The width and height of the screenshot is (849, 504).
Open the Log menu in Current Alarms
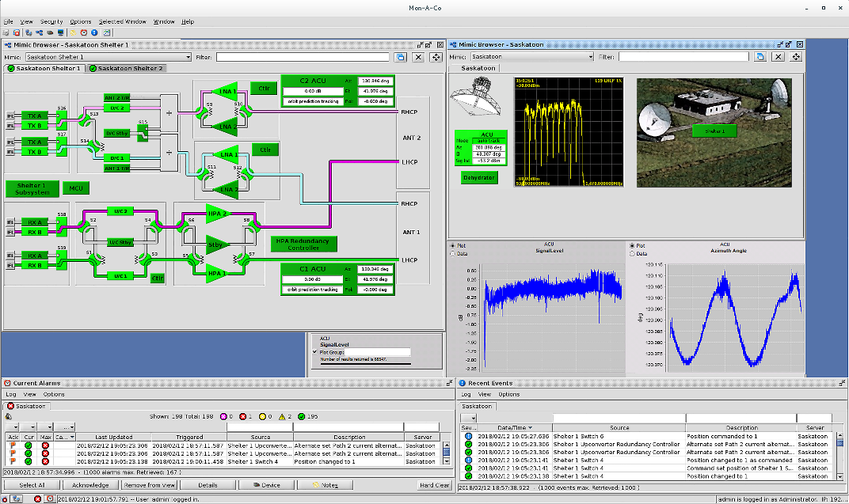(11, 394)
